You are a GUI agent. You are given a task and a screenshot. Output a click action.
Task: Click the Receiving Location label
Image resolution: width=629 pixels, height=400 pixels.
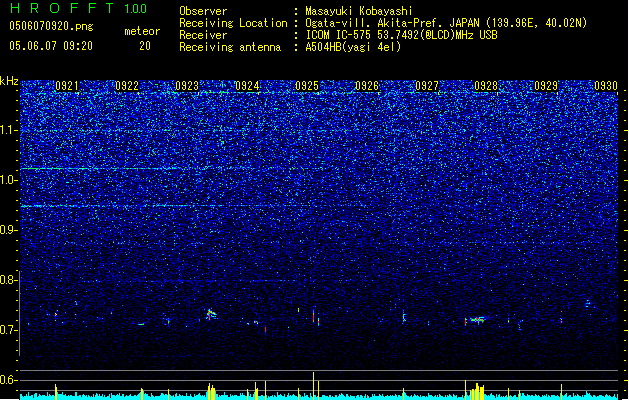[x=233, y=23]
